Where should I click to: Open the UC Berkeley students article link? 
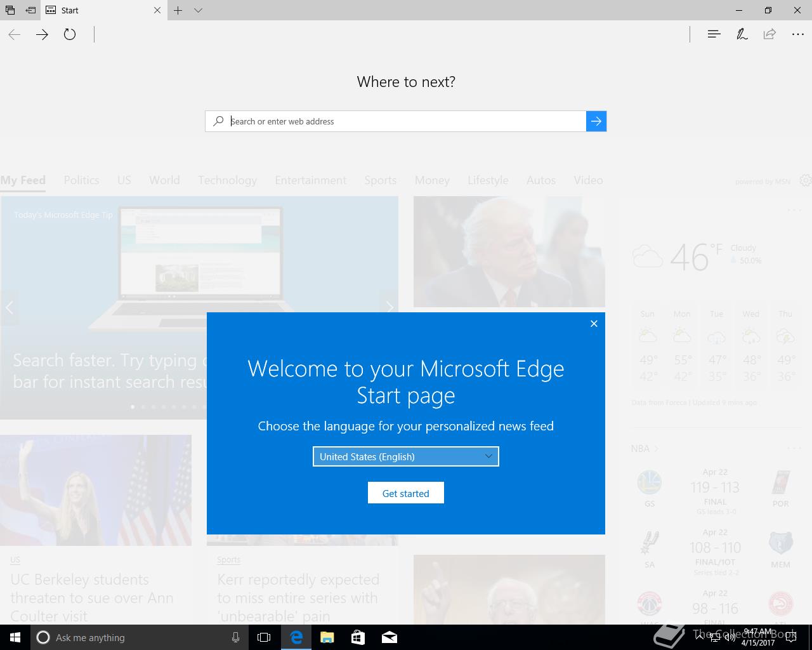pyautogui.click(x=92, y=597)
